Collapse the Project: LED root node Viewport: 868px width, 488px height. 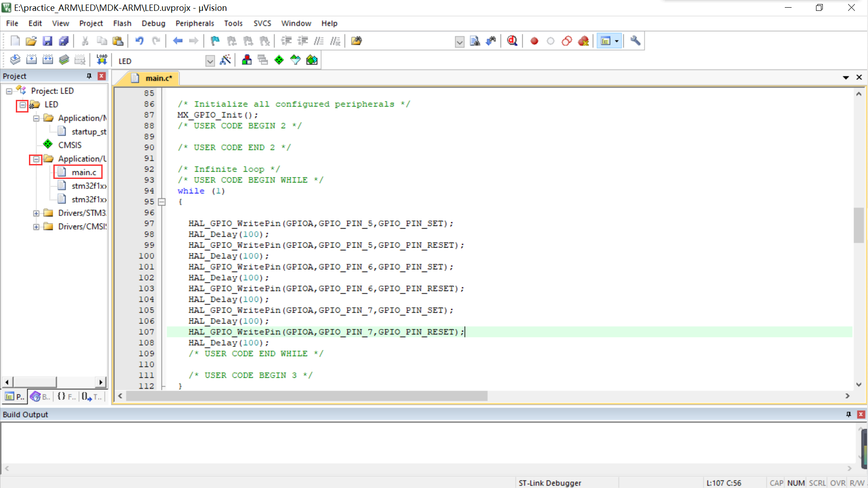point(9,91)
